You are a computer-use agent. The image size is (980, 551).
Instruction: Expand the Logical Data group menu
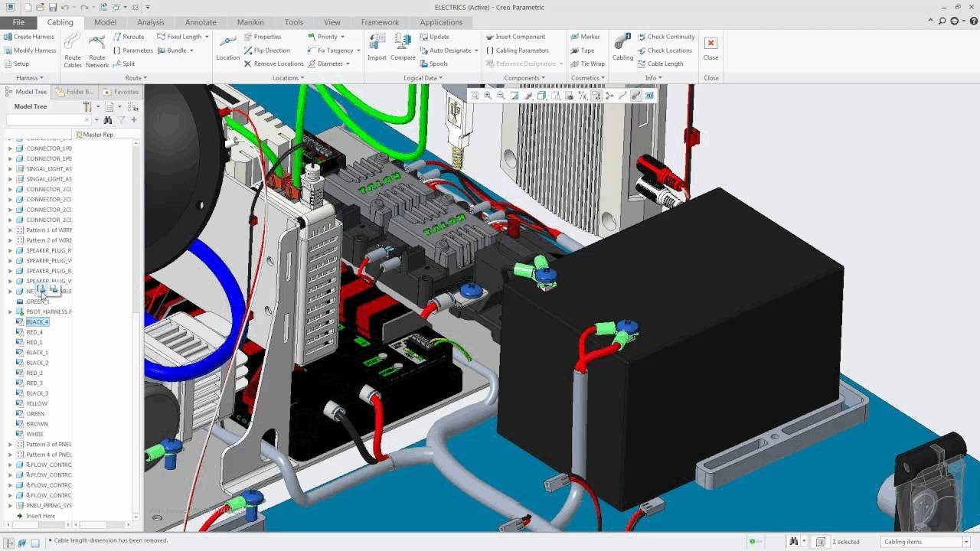(x=423, y=78)
